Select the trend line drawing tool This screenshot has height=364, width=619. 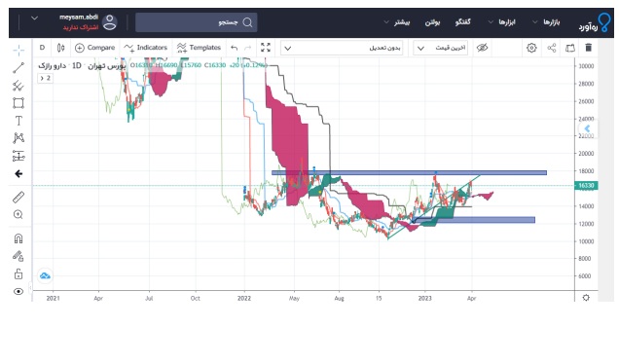point(18,68)
